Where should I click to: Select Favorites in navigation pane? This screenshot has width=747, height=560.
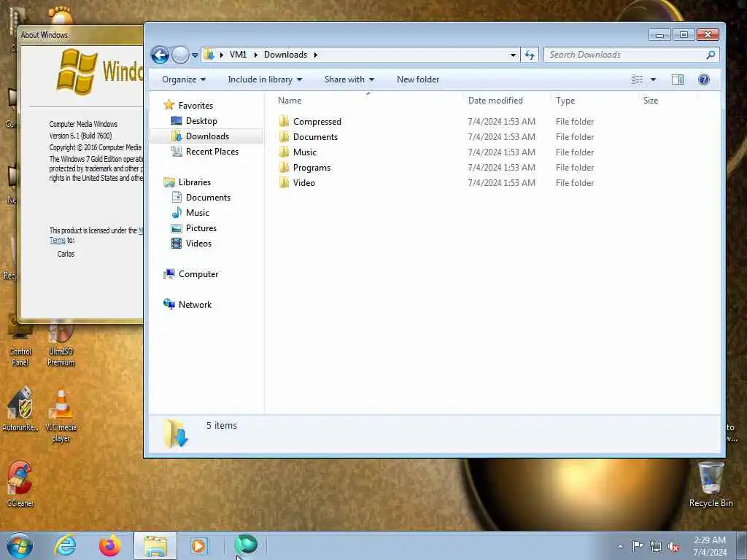pos(196,106)
